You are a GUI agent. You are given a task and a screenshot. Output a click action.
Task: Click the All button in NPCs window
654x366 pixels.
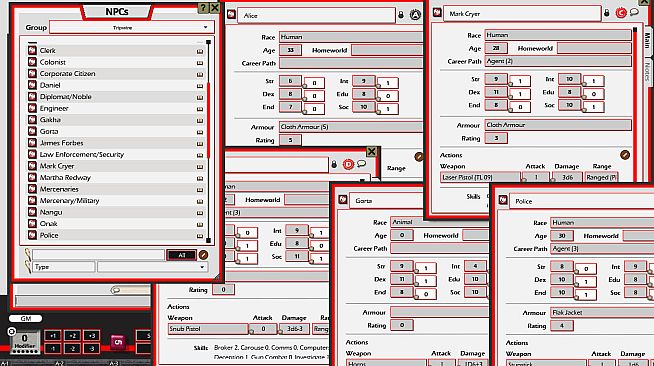click(x=181, y=255)
